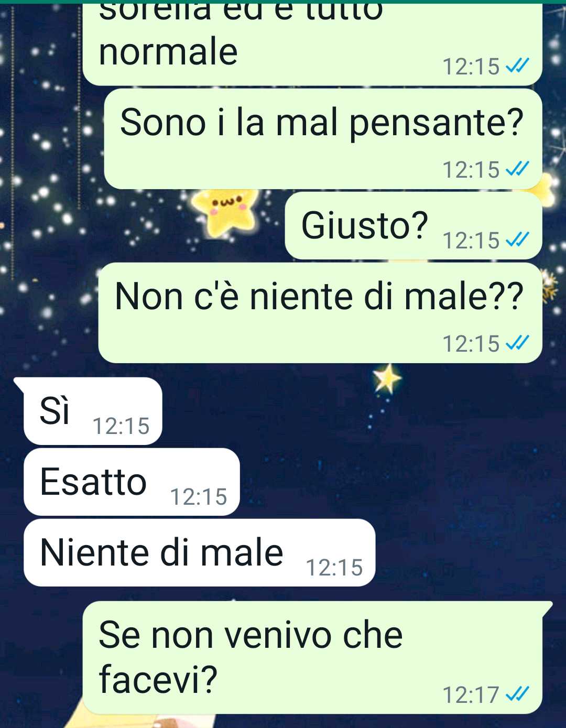The image size is (566, 728).
Task: Select the 'Niente di male' received bubble
Action: pyautogui.click(x=200, y=552)
